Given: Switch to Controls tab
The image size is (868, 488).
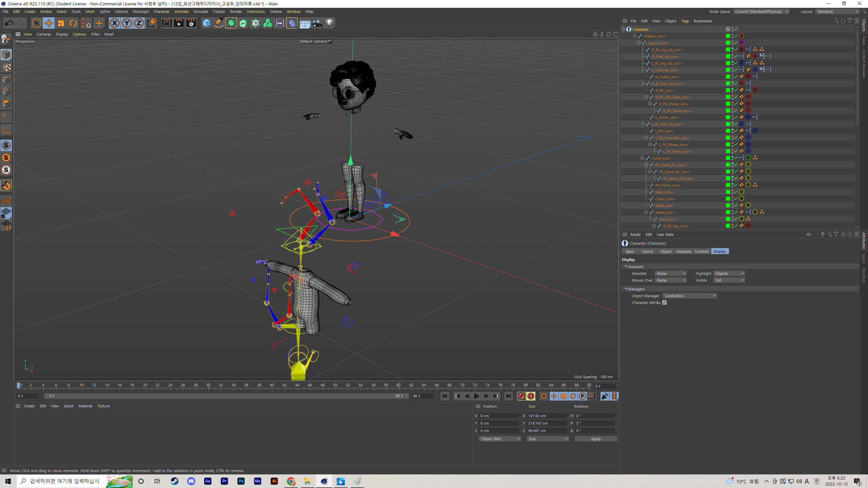Looking at the screenshot, I should pyautogui.click(x=702, y=251).
